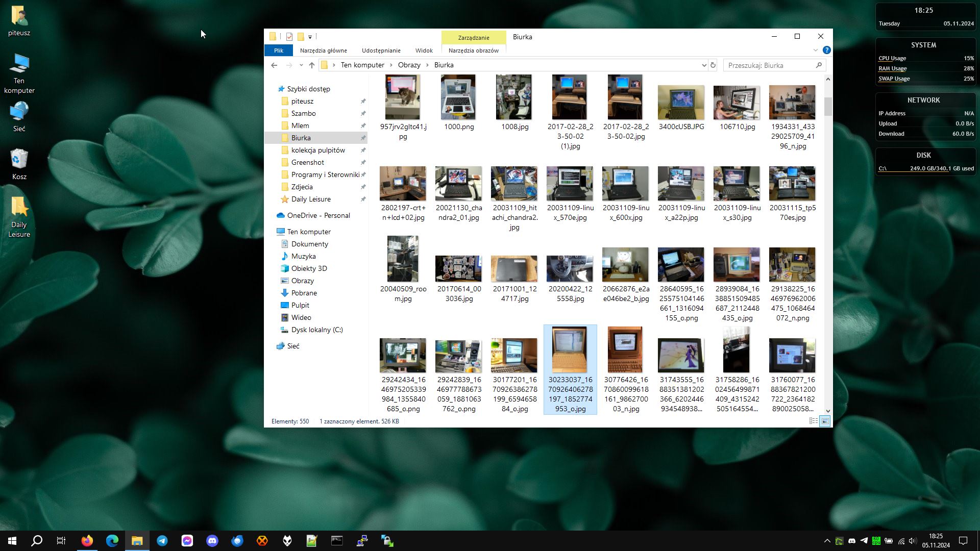Screen dimensions: 980x551
Task: Click the navigation back arrow
Action: coord(275,65)
